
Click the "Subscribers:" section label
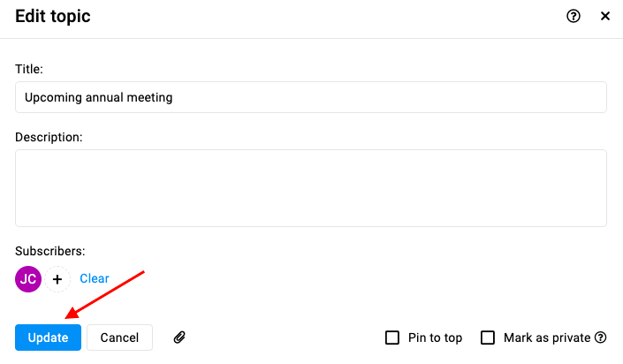tap(50, 251)
